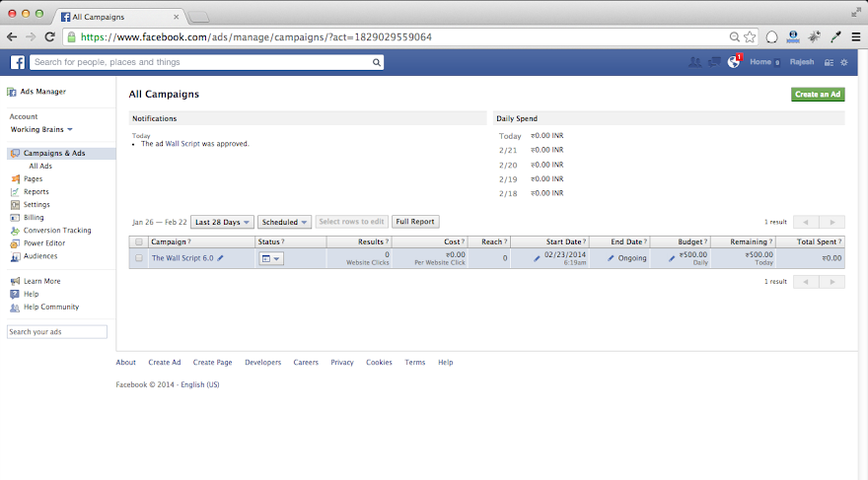Open Pages in sidebar
868x480 pixels.
[x=33, y=179]
